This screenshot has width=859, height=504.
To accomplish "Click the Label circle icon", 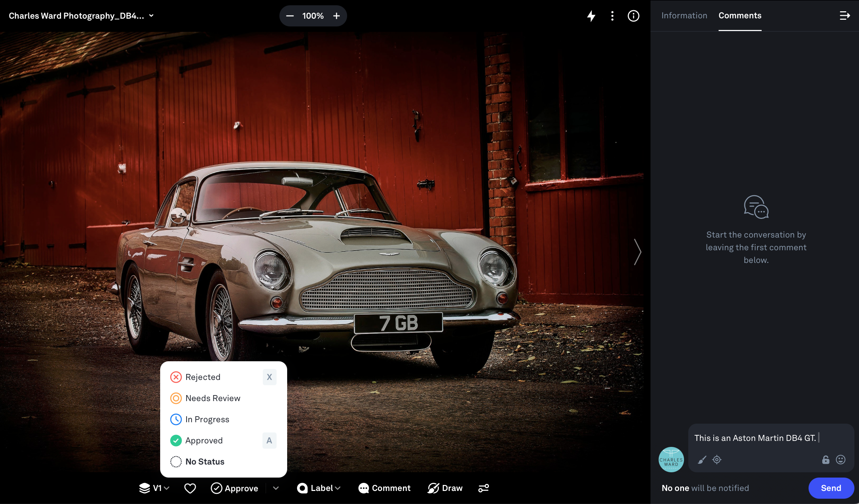I will click(x=302, y=488).
